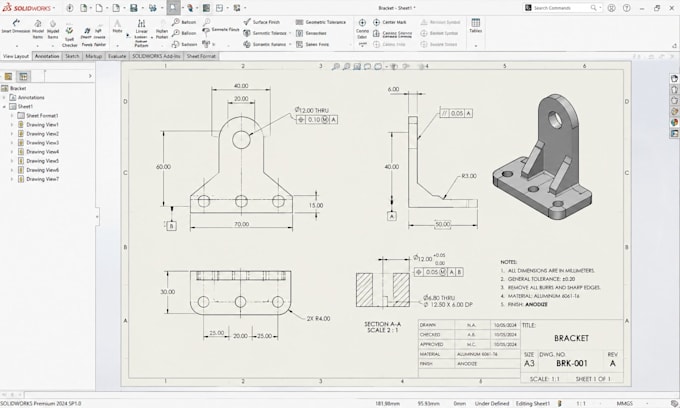Select the BRACKET title block text
Viewport: 680px width, 408px height.
(x=571, y=338)
